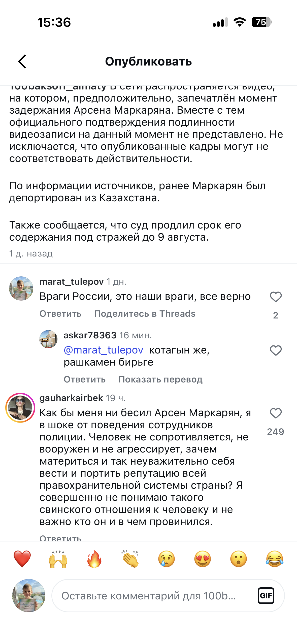The height and width of the screenshot is (644, 297).
Task: Like marat_tulepov's comment
Action: pyautogui.click(x=276, y=297)
